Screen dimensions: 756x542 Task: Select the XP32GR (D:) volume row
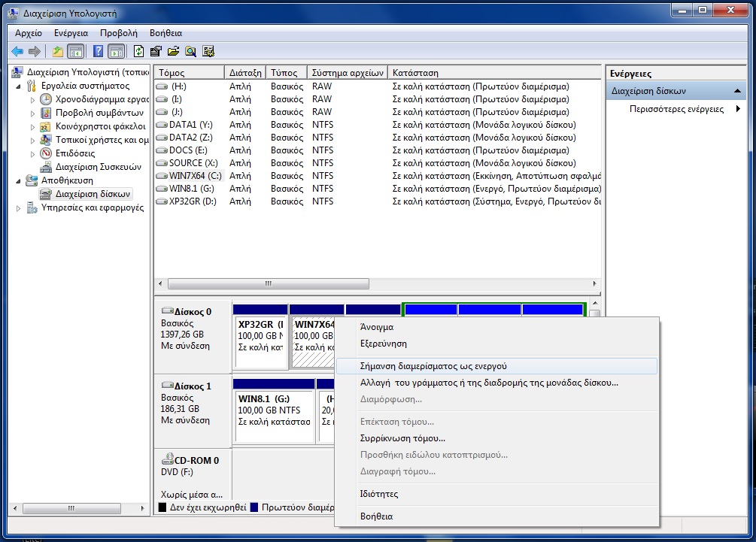(x=378, y=201)
